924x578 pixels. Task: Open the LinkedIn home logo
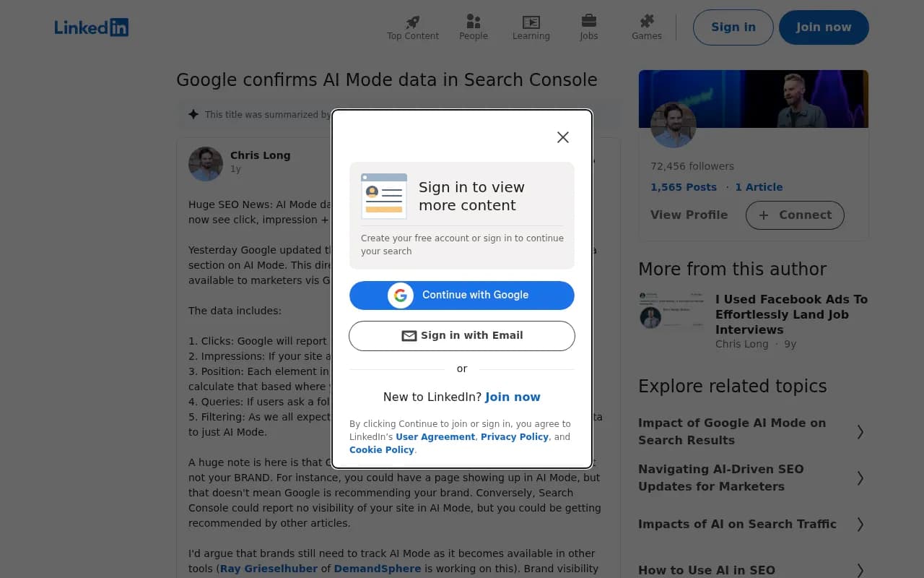pyautogui.click(x=92, y=27)
